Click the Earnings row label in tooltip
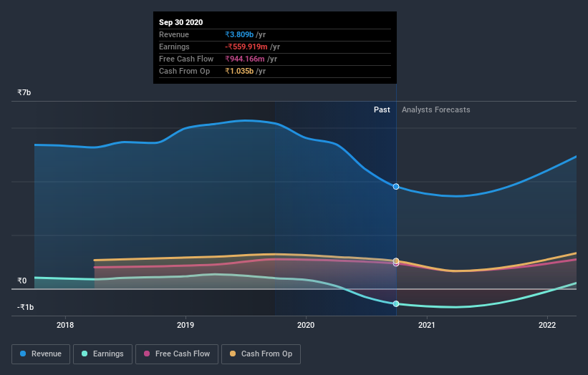Screen dimensions: 588x375 174,47
